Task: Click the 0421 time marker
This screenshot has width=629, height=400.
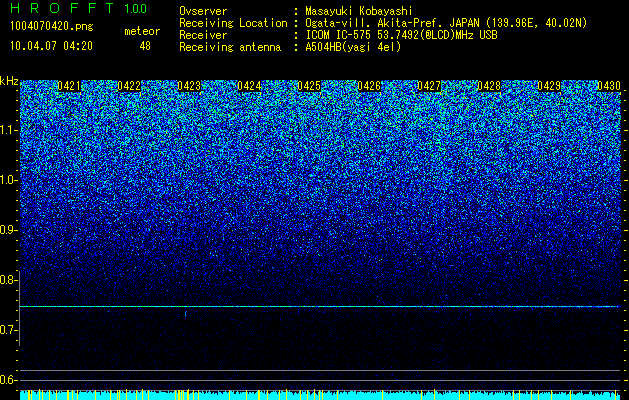Action: pos(69,86)
